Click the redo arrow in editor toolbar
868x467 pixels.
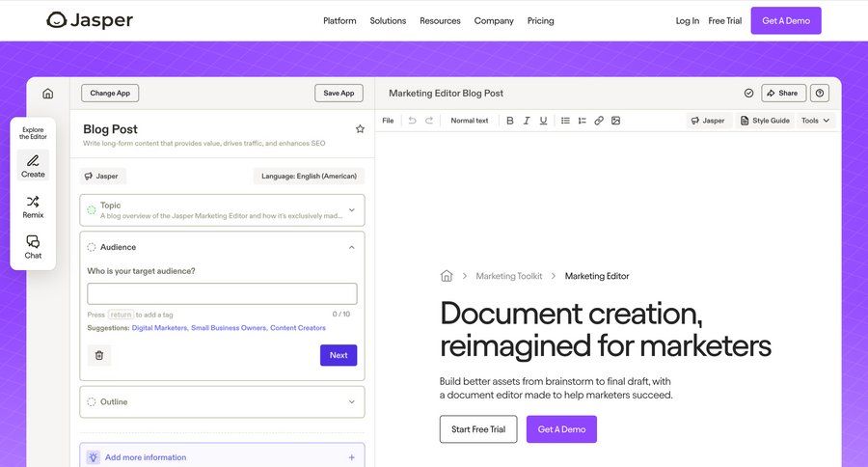tap(429, 121)
